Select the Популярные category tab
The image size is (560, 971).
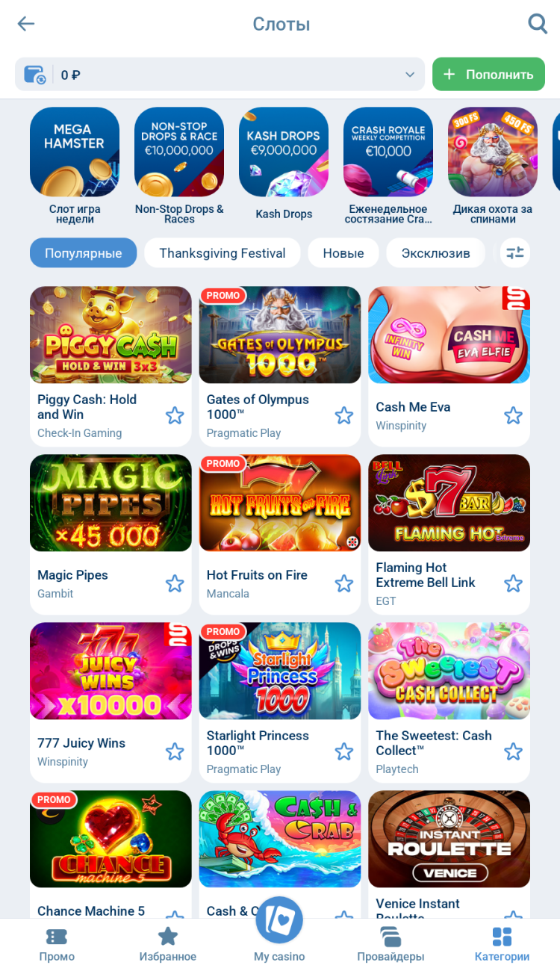(x=84, y=252)
